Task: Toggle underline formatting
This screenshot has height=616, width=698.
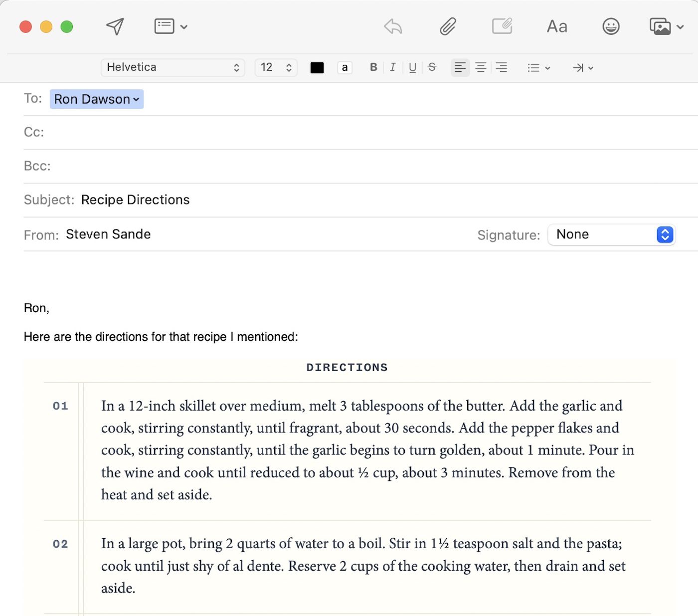Action: coord(412,67)
